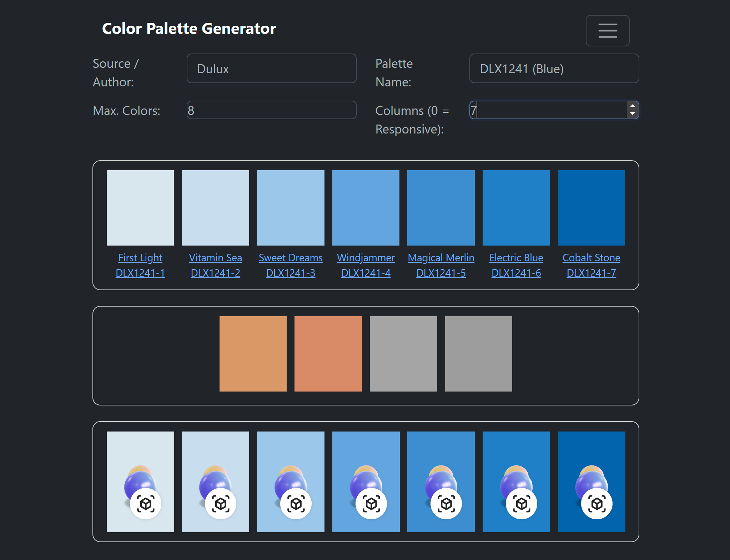The height and width of the screenshot is (560, 730).
Task: Open the Cobalt Stone link
Action: pyautogui.click(x=591, y=258)
